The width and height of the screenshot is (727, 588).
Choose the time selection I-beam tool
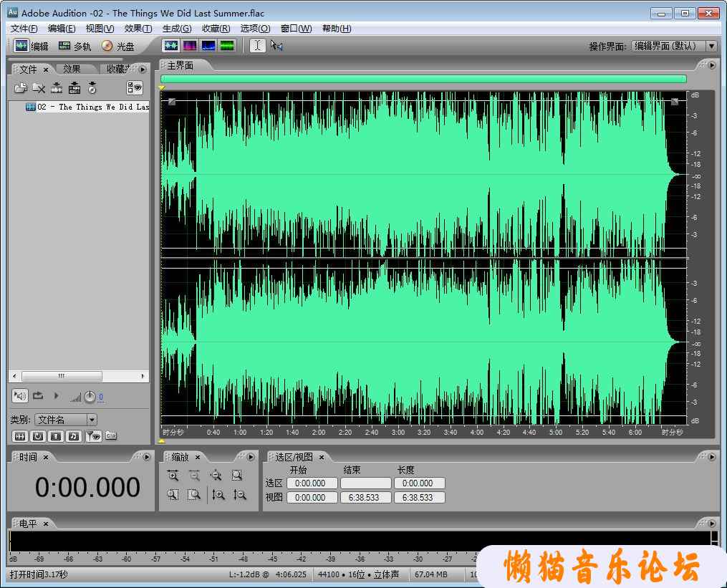(258, 45)
